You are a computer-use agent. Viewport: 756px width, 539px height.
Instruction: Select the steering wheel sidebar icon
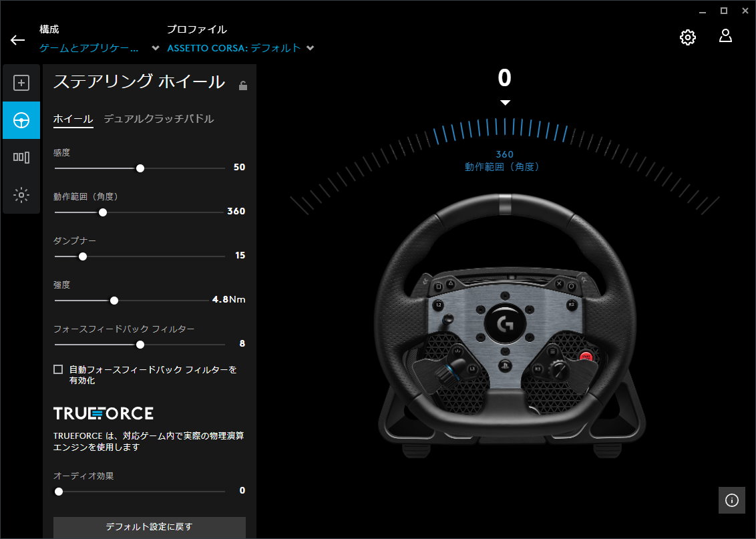(x=21, y=120)
